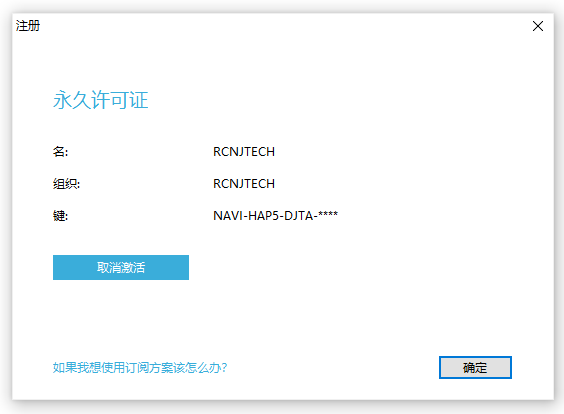This screenshot has width=564, height=414.
Task: Select the 名: field label
Action: (60, 152)
